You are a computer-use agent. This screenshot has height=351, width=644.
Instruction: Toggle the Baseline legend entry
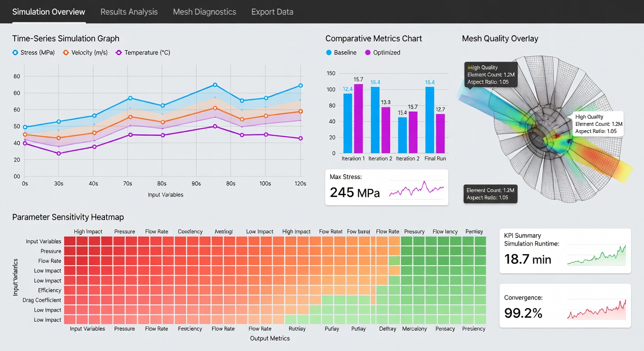341,53
